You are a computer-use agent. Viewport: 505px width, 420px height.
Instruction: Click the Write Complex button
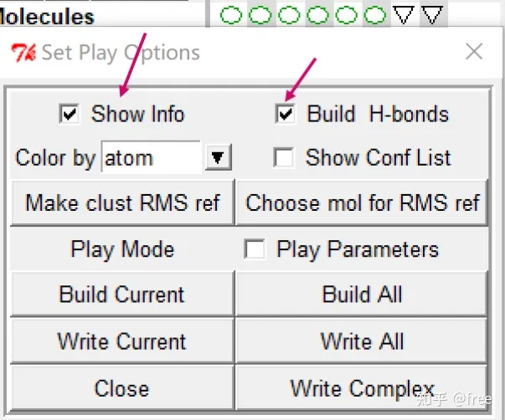point(362,388)
